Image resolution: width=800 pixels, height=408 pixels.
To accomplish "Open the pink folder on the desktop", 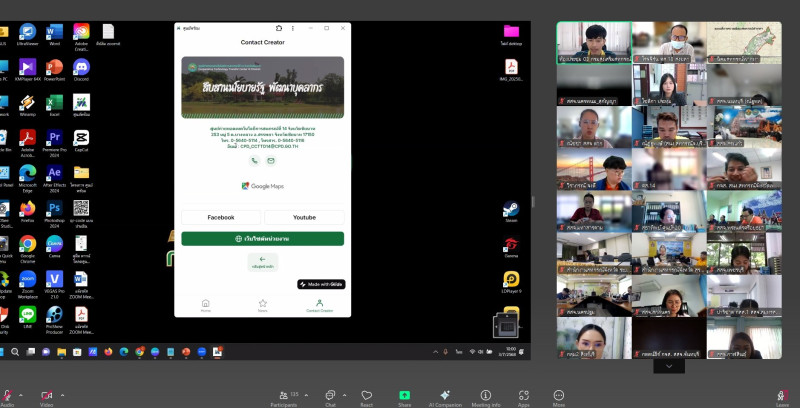I will click(511, 35).
